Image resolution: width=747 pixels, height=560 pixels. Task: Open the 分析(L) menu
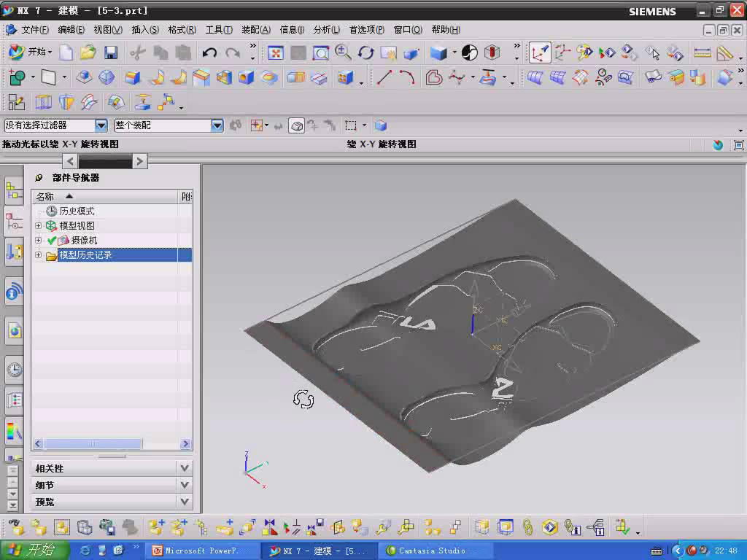326,30
